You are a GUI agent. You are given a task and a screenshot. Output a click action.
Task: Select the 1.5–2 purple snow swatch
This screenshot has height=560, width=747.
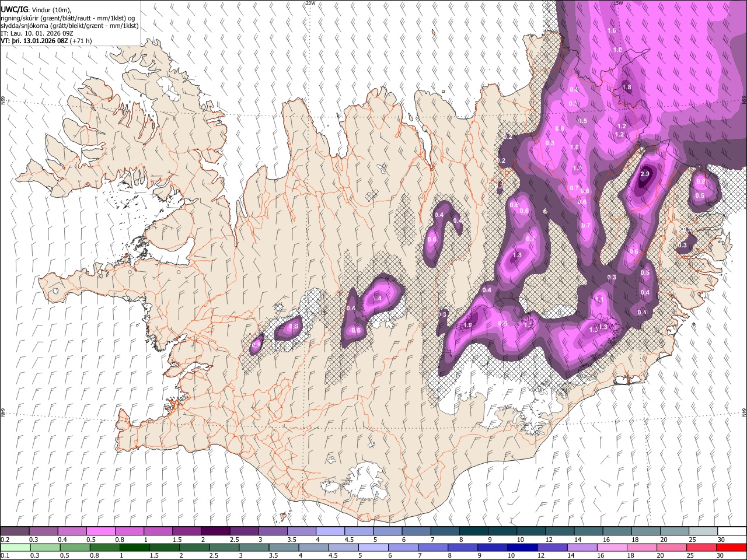pyautogui.click(x=187, y=531)
